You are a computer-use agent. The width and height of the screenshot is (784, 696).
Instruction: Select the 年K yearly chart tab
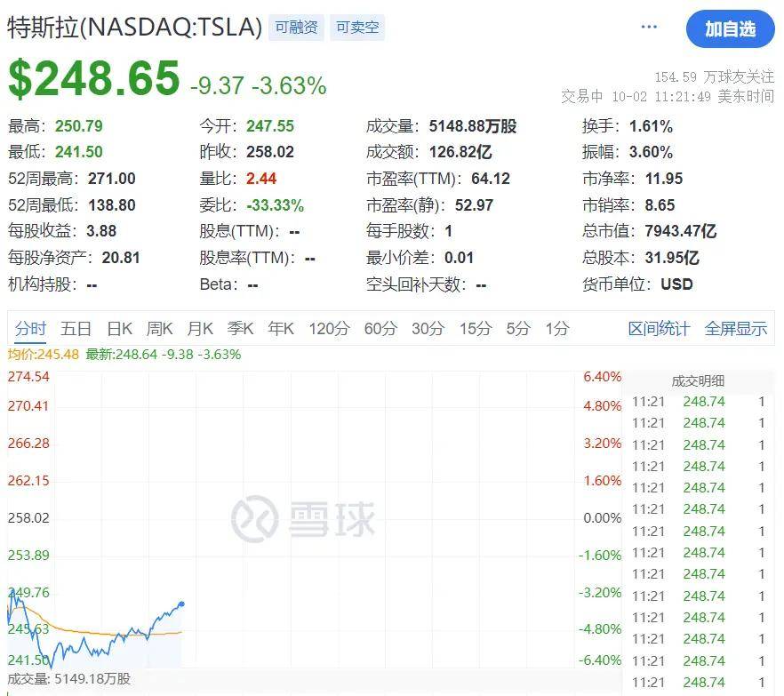coord(280,328)
